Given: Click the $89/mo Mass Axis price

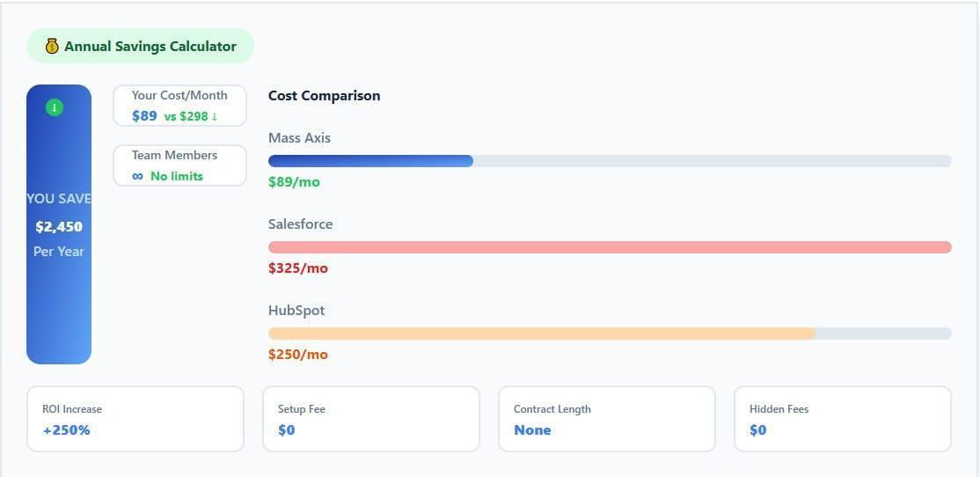Looking at the screenshot, I should [294, 182].
